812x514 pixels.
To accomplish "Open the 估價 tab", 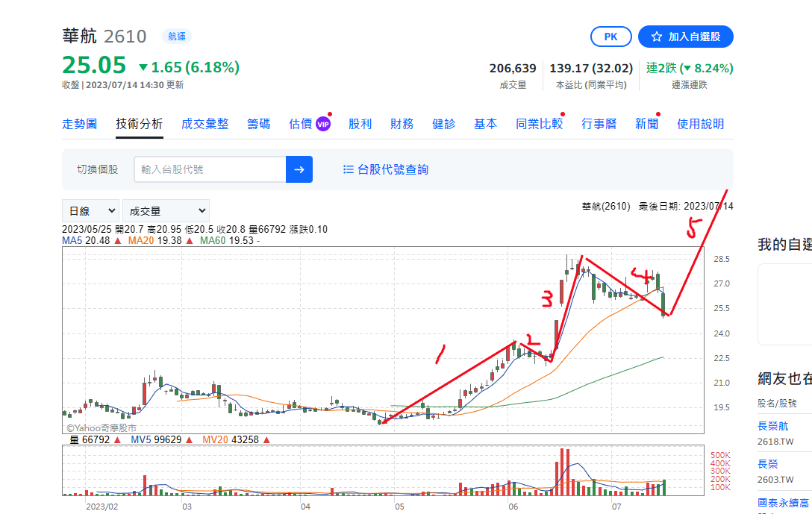I will 301,125.
